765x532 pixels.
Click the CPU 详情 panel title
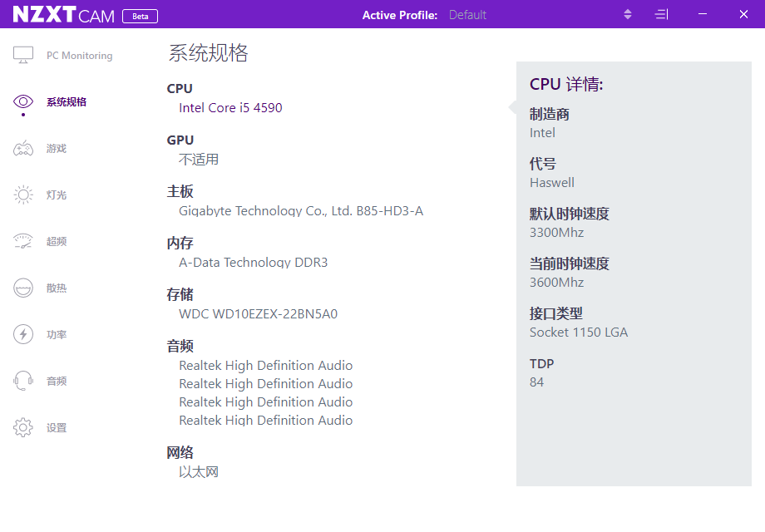pyautogui.click(x=566, y=84)
